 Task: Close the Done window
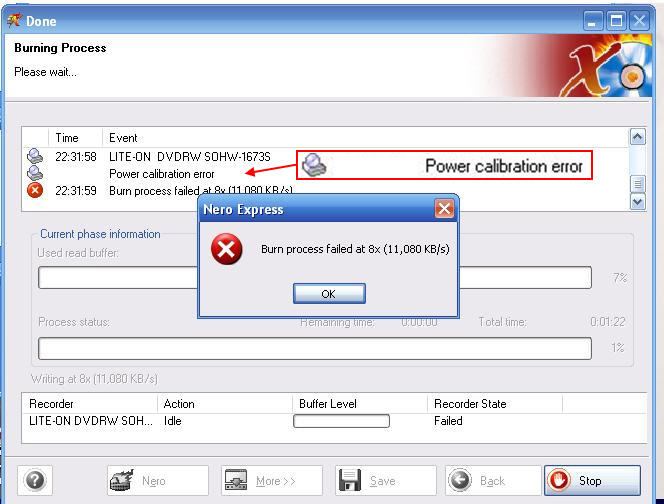[639, 21]
